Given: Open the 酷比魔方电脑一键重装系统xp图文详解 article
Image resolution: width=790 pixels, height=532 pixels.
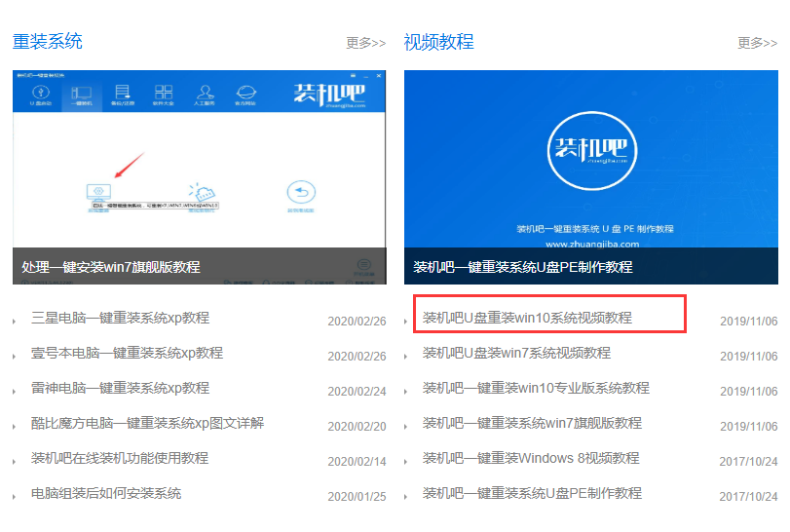Looking at the screenshot, I should (147, 424).
